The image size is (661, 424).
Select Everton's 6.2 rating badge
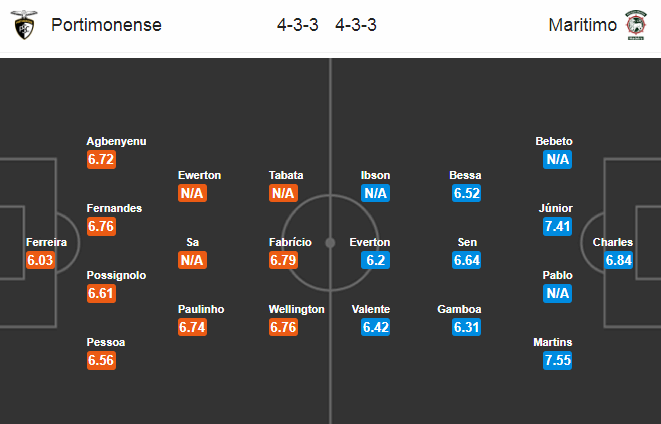tap(375, 260)
